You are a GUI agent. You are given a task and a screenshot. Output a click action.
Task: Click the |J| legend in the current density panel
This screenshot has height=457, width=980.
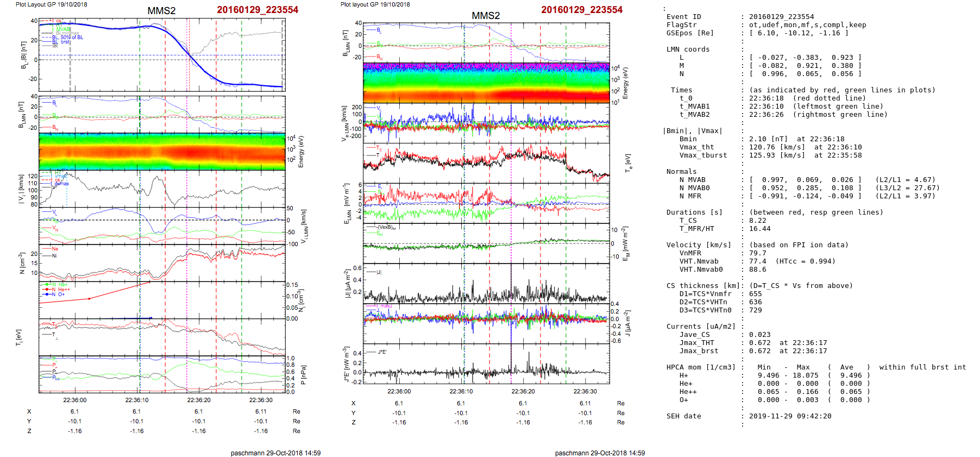coord(379,272)
